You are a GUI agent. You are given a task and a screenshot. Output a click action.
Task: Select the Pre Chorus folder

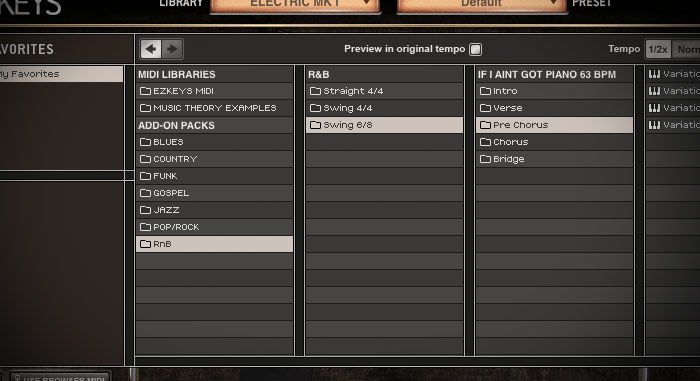(554, 125)
